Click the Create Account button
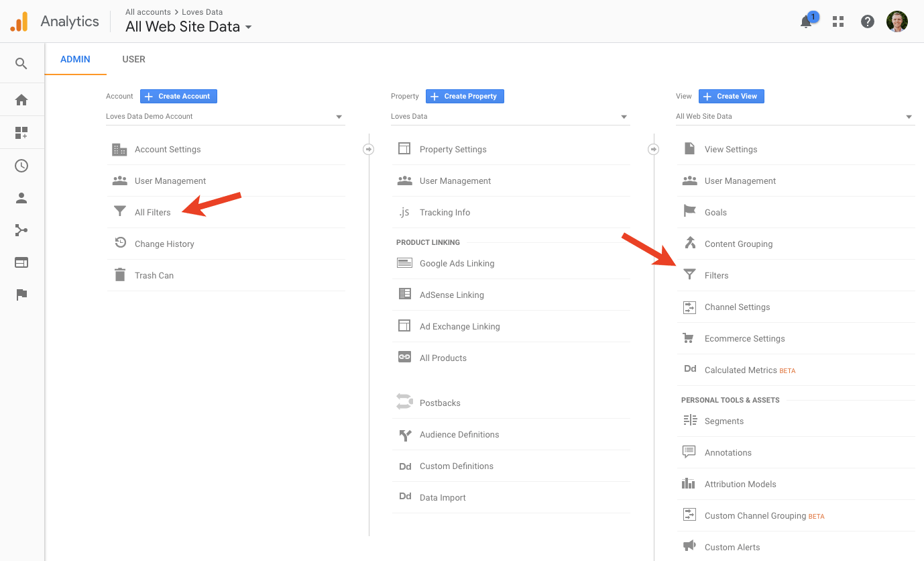 point(178,96)
